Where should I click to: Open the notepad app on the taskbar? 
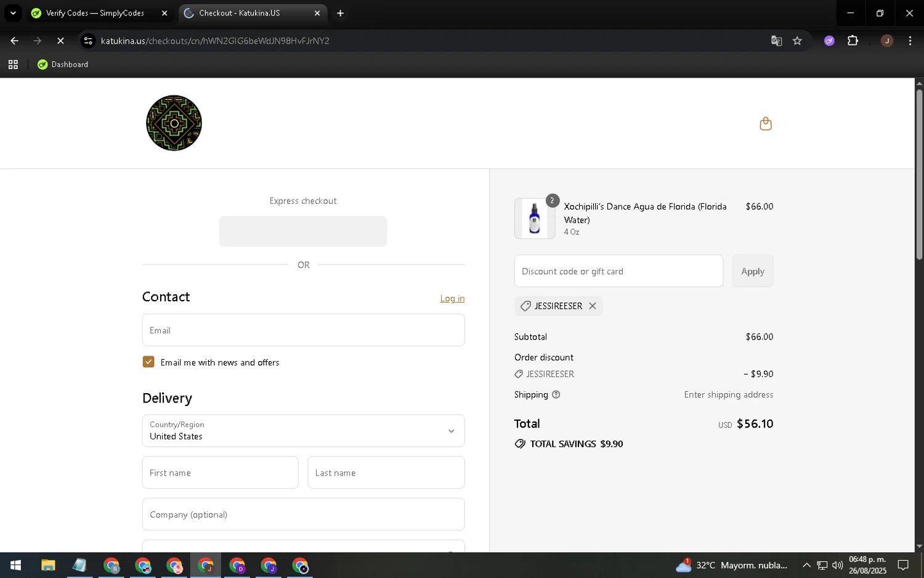[79, 565]
